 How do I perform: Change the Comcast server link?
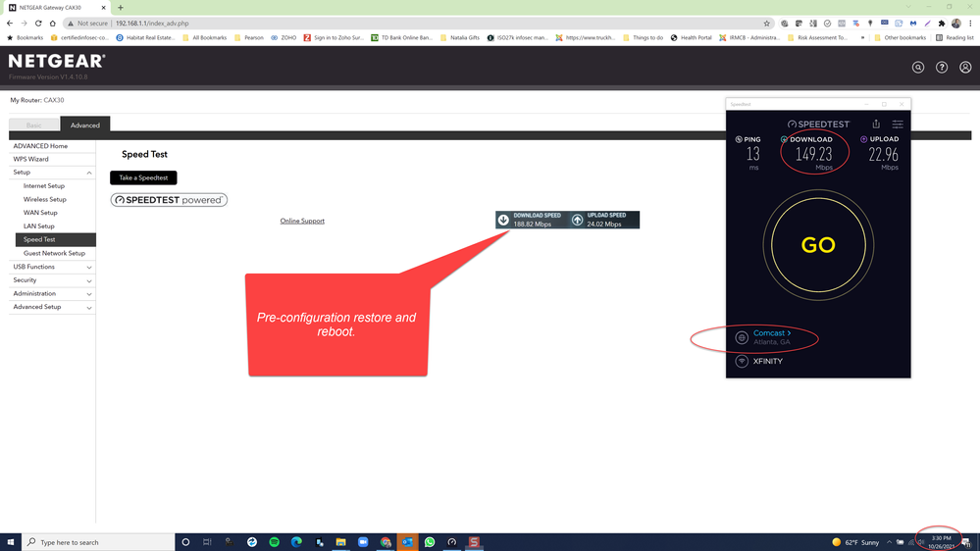coord(772,333)
